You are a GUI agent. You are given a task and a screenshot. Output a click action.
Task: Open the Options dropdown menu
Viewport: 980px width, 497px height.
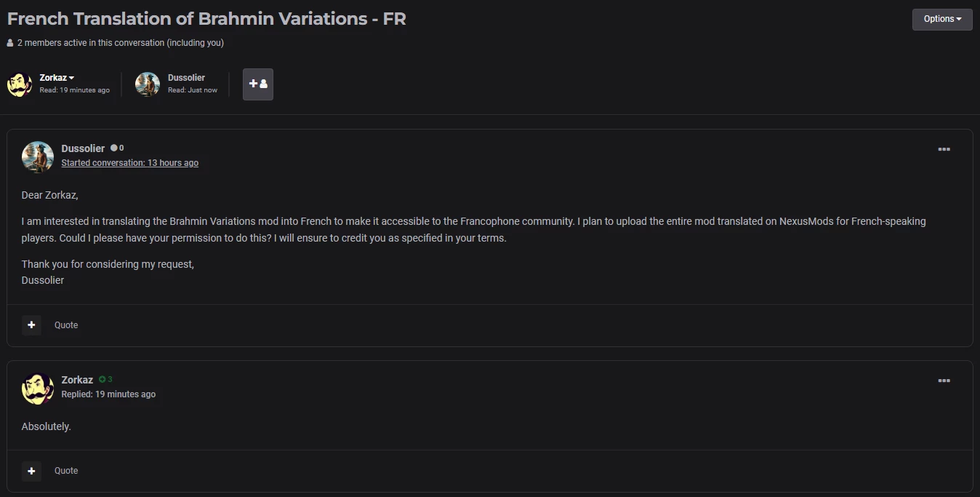pos(942,19)
